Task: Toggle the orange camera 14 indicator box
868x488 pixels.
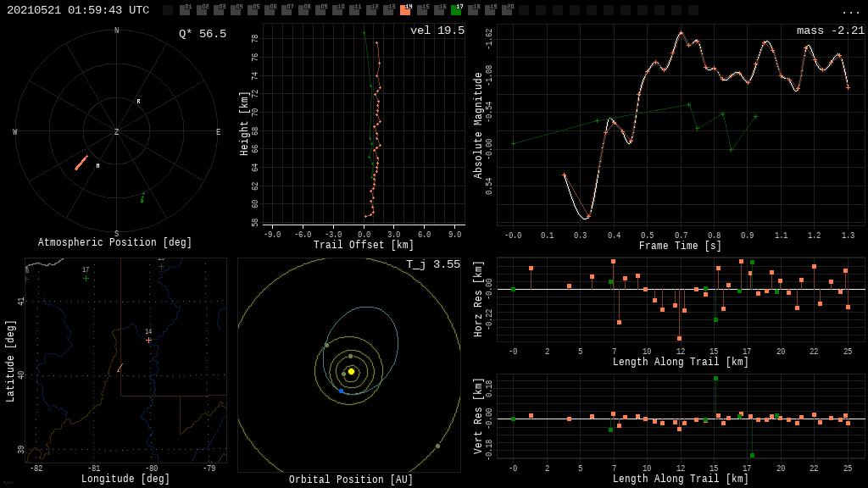Action: click(x=405, y=10)
